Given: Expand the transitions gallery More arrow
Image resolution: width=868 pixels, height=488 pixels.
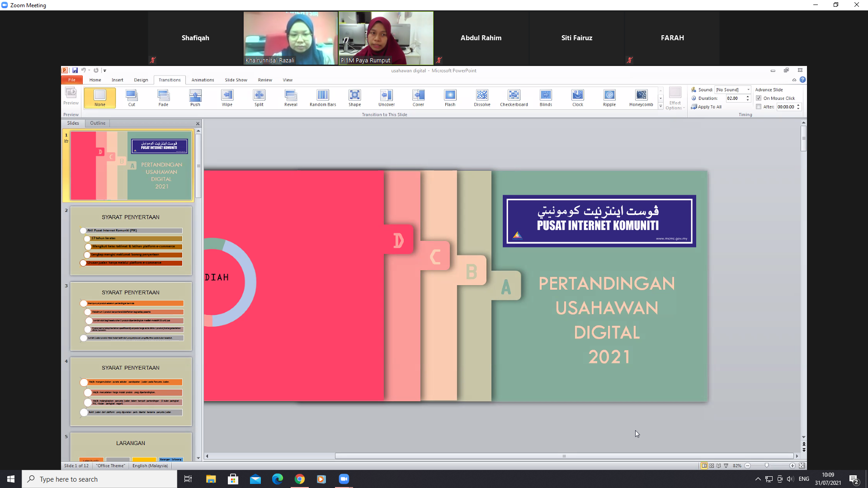Looking at the screenshot, I should (x=660, y=107).
